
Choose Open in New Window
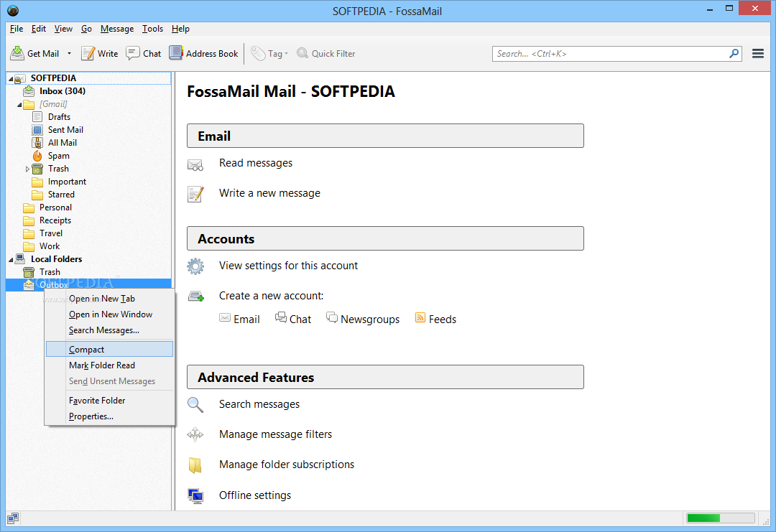coord(111,314)
